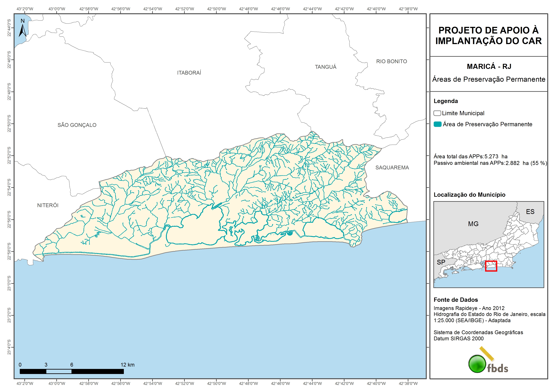The width and height of the screenshot is (555, 392).
Task: Click the NITERÓI map label
Action: [x=48, y=205]
